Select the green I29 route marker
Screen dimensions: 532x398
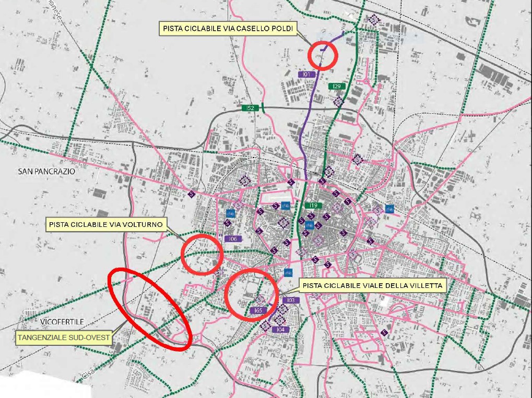(x=337, y=86)
